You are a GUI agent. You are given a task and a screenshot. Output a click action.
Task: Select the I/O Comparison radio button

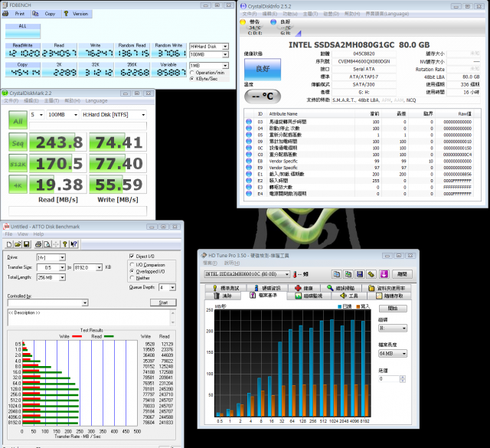[x=132, y=265]
